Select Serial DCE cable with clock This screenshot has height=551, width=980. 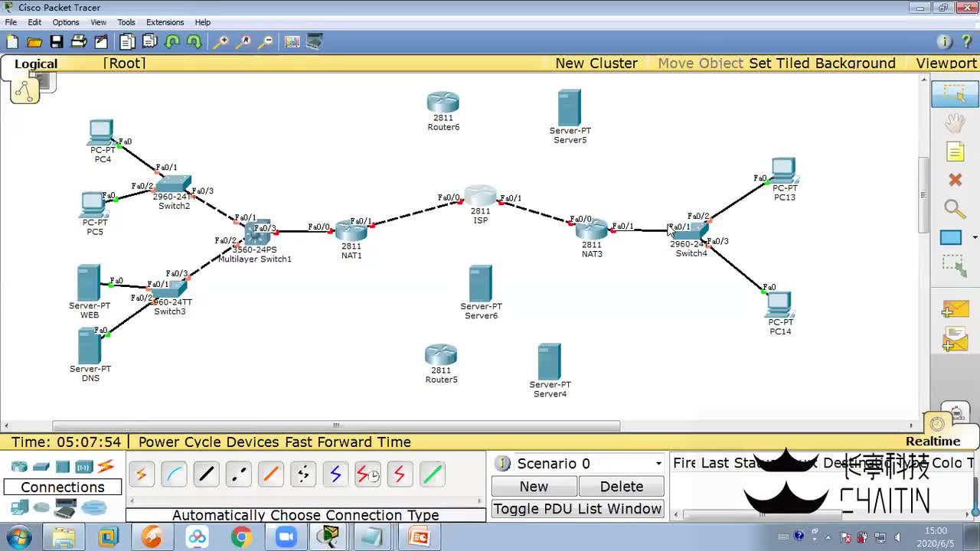point(367,475)
